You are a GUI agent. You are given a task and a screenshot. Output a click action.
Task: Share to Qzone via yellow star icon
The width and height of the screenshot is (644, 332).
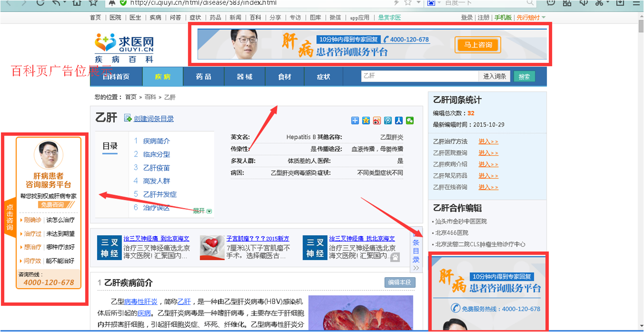366,121
